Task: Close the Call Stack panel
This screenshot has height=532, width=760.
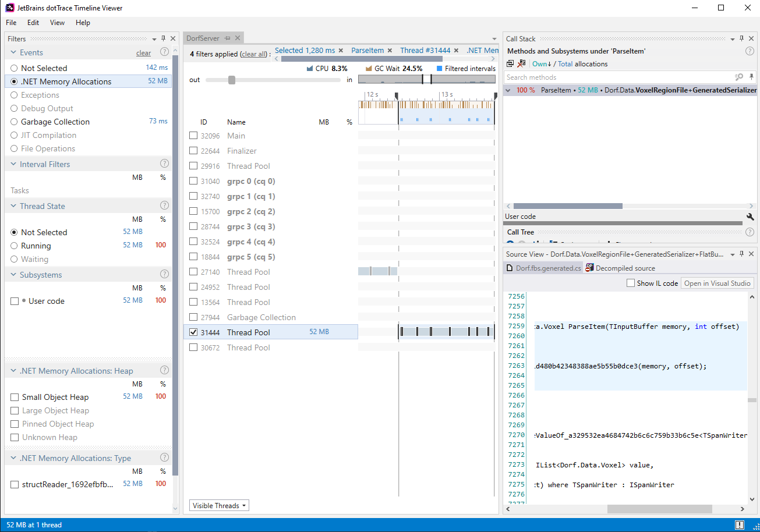Action: tap(751, 39)
